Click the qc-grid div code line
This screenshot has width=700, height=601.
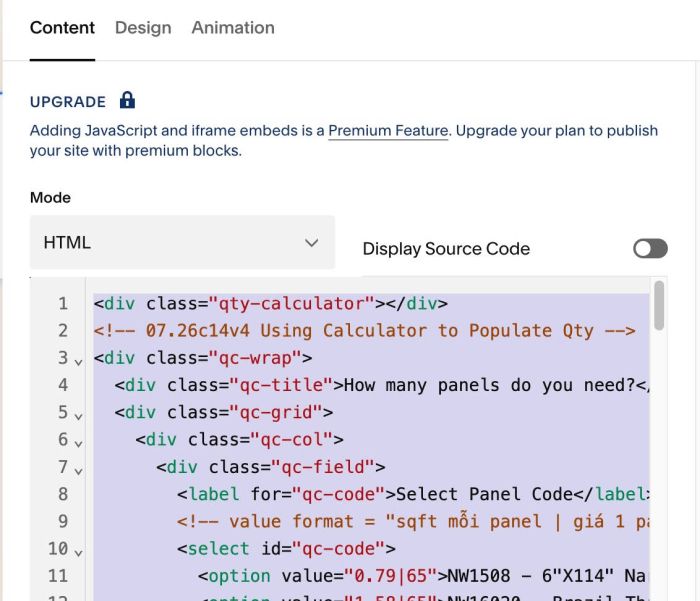pyautogui.click(x=224, y=413)
